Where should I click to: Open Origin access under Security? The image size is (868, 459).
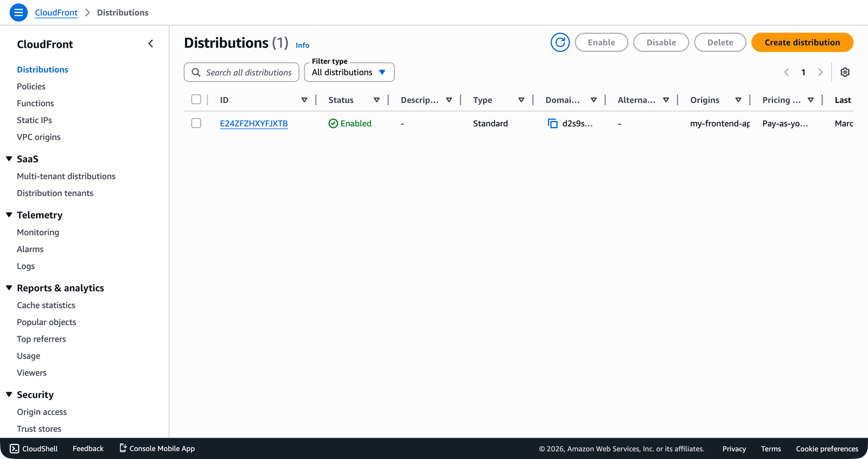[x=42, y=412]
